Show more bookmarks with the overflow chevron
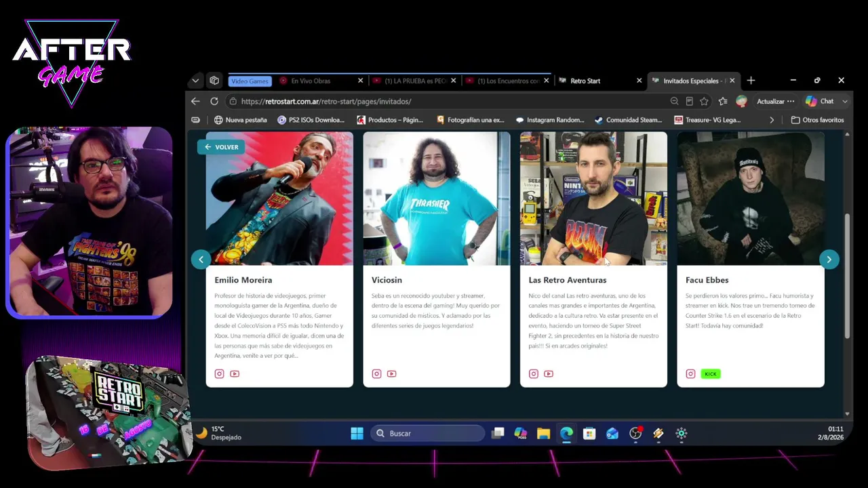Image resolution: width=868 pixels, height=488 pixels. click(771, 120)
